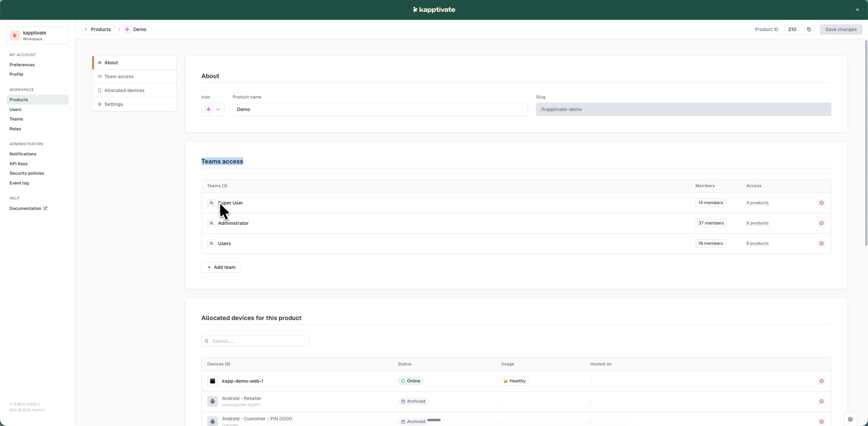Click the Product name input field
This screenshot has width=868, height=426.
[x=380, y=110]
